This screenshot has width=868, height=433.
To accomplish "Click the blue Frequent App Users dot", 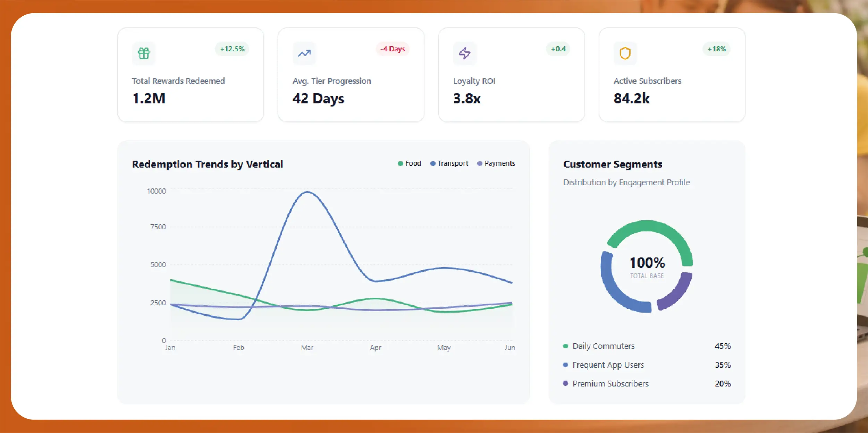I will (x=565, y=365).
